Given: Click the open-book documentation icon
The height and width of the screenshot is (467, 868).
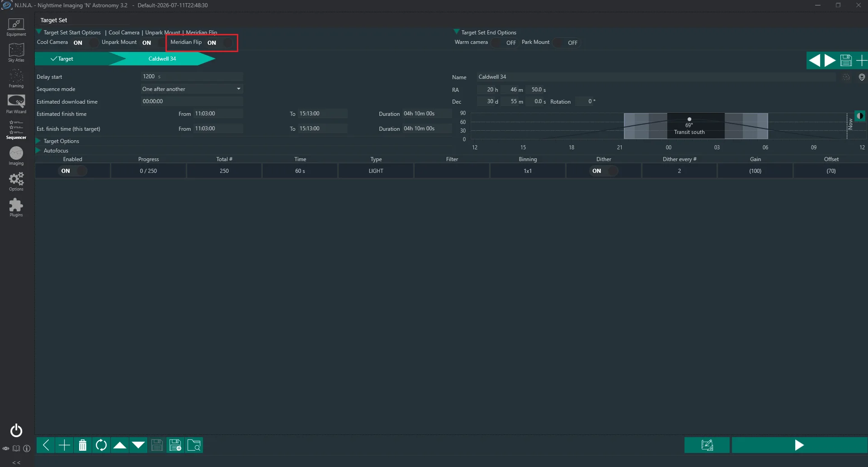Looking at the screenshot, I should [x=16, y=448].
